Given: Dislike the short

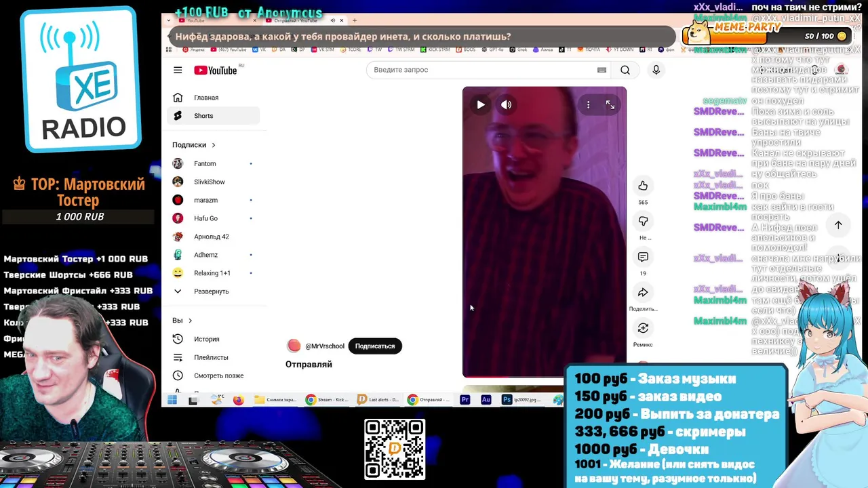Looking at the screenshot, I should point(643,221).
